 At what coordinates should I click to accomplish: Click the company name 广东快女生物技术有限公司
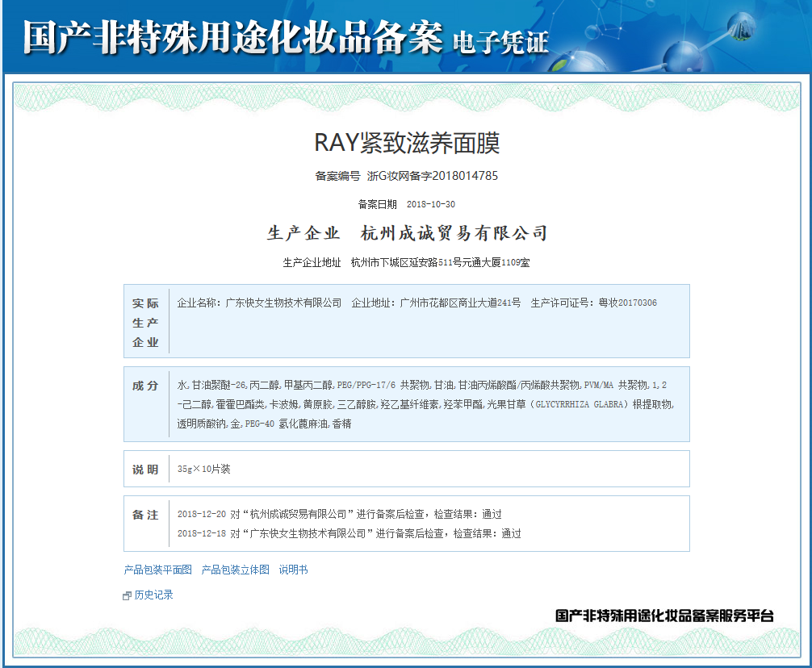point(284,303)
